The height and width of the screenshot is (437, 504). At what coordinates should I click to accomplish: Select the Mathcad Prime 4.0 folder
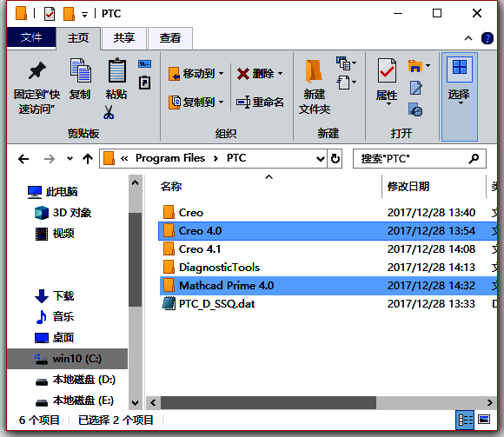pyautogui.click(x=328, y=285)
